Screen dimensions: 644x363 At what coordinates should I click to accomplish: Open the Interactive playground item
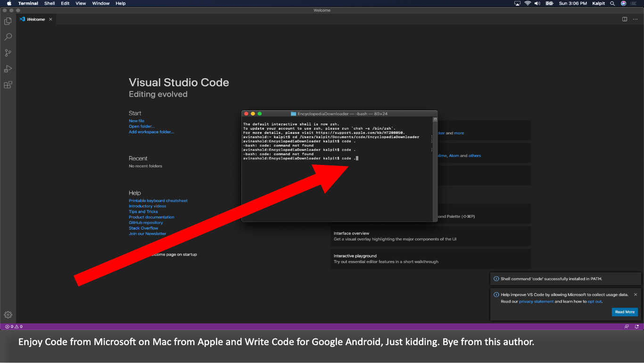pyautogui.click(x=430, y=259)
